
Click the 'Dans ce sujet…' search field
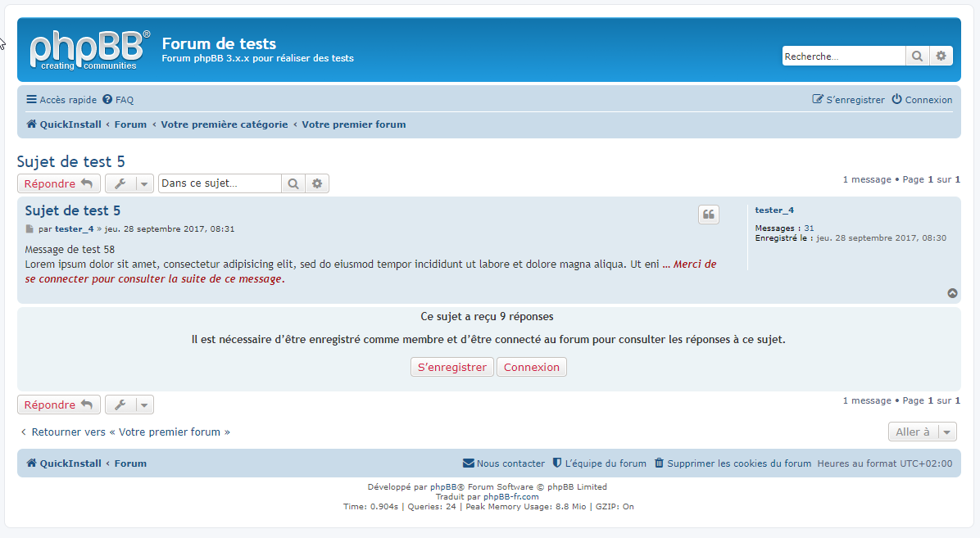coord(219,184)
